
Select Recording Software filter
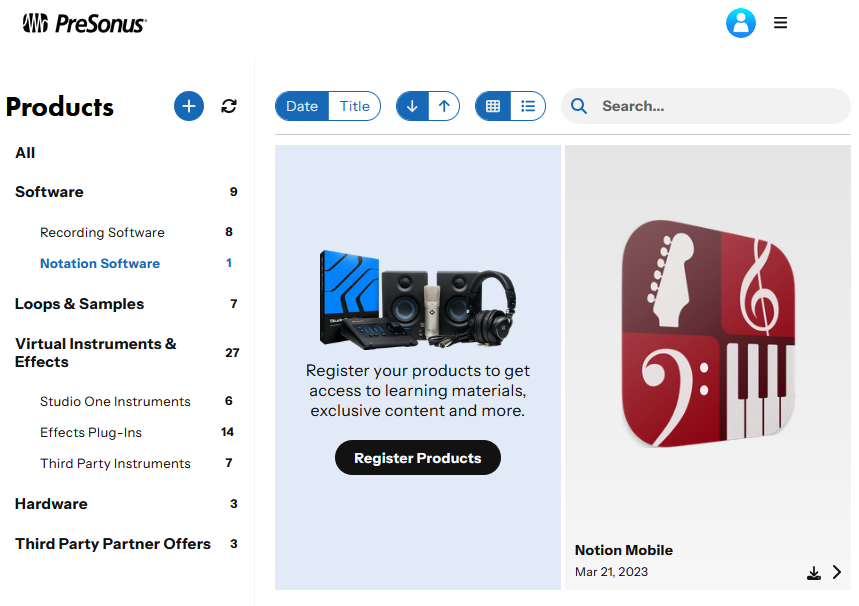coord(102,232)
